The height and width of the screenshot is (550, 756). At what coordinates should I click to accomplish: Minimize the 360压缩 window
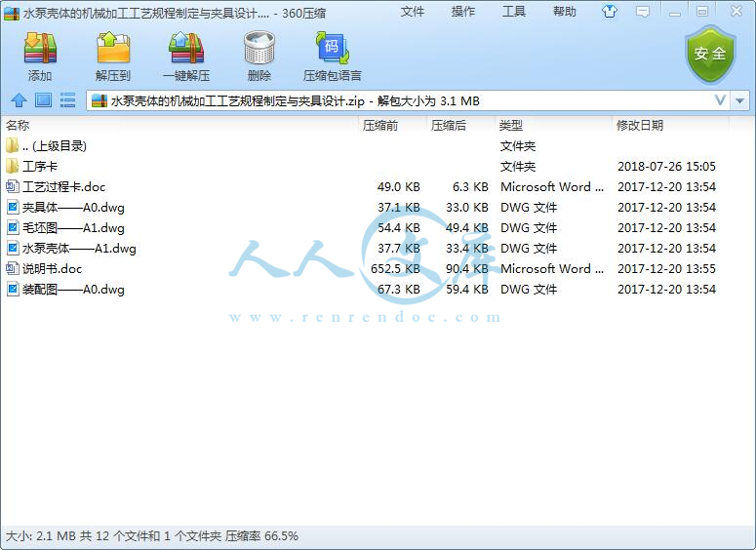click(675, 13)
